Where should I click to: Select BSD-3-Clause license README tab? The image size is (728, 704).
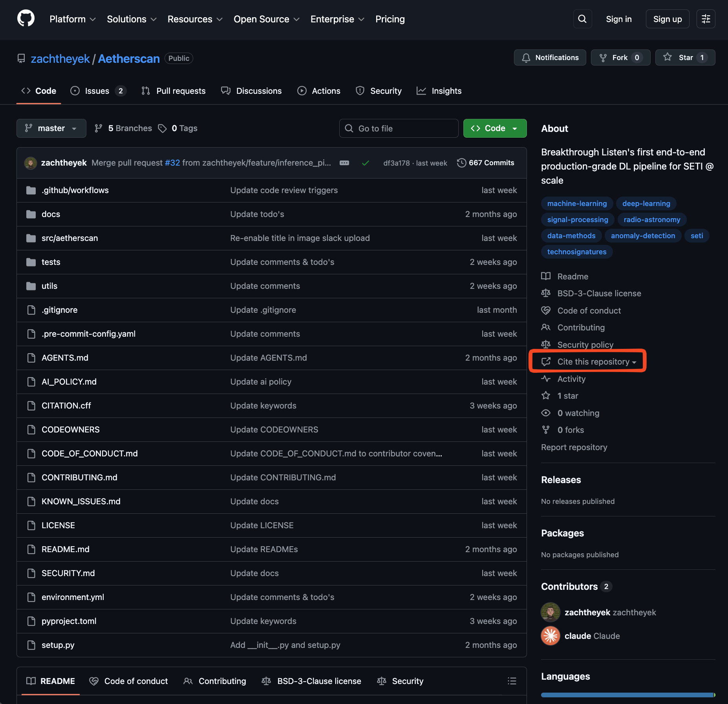coord(312,681)
